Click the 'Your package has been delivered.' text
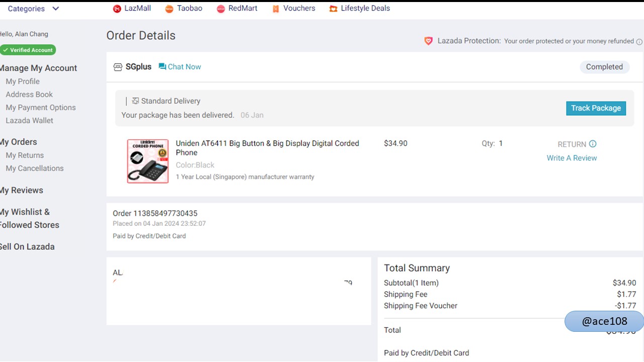Viewport: 644px width, 362px height. [178, 115]
